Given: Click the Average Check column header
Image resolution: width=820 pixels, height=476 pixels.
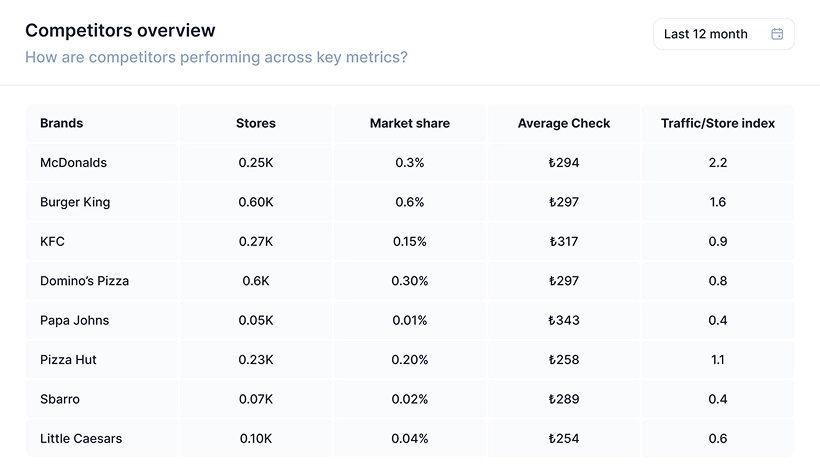Looking at the screenshot, I should [x=564, y=123].
